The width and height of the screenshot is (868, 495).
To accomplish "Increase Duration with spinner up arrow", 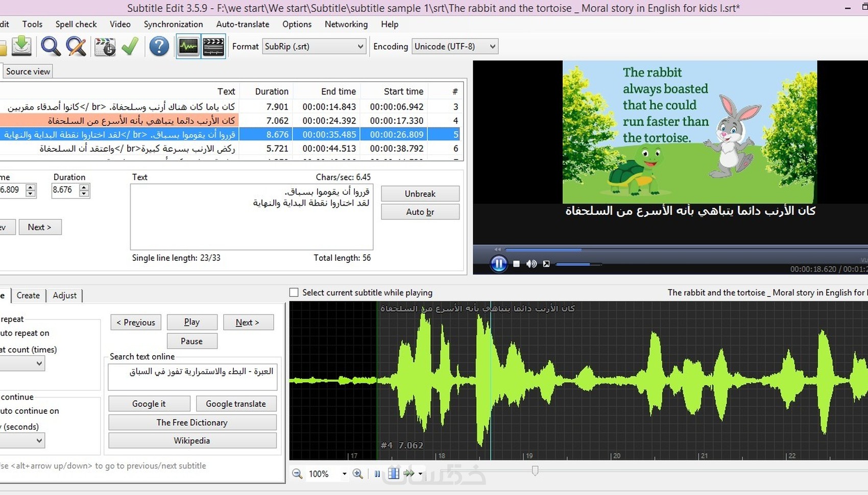I will 84,187.
